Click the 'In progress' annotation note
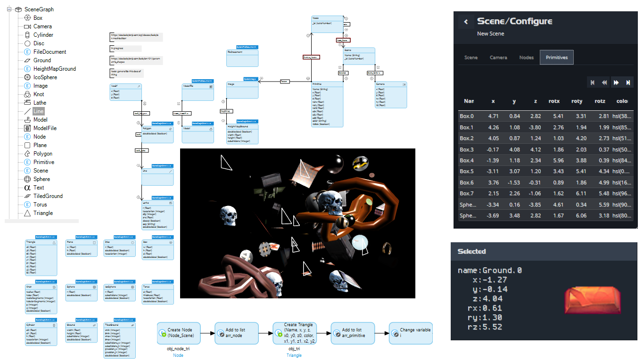Viewport: 644px width, 362px height. click(125, 49)
